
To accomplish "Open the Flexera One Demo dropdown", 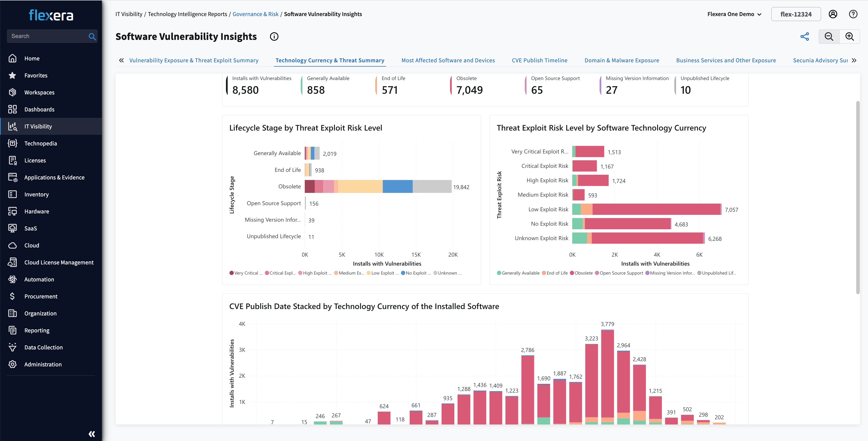I will click(734, 14).
